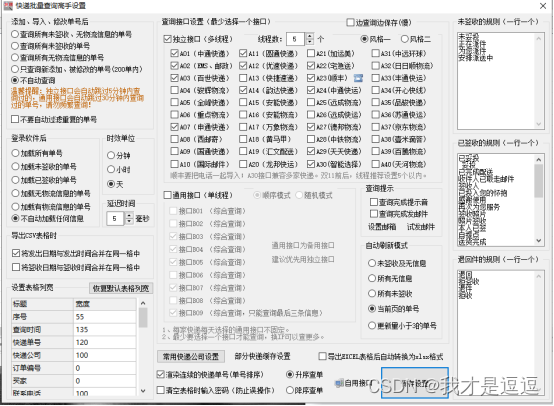Check 导出EXCEL表格后自动转换为xlsx格式

pyautogui.click(x=322, y=356)
